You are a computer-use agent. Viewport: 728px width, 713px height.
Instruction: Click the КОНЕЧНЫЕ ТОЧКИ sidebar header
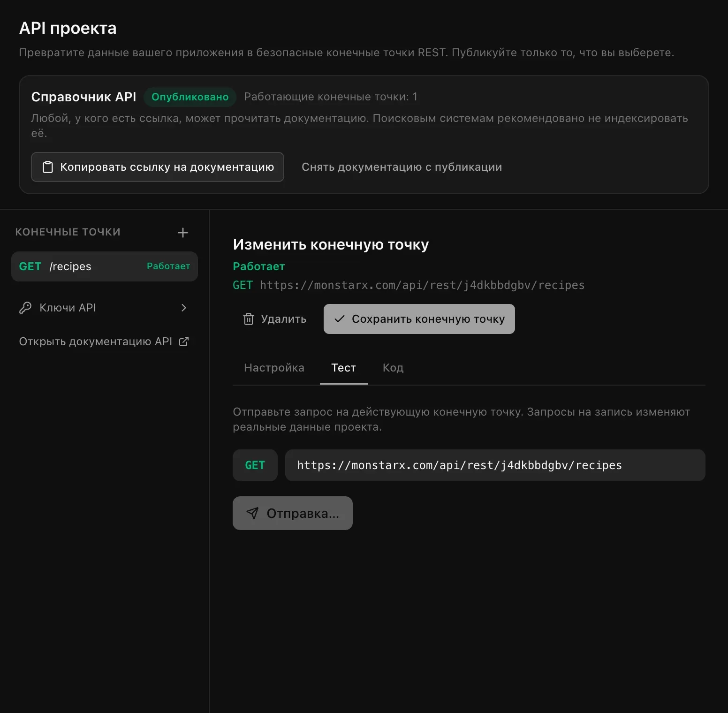(x=68, y=232)
